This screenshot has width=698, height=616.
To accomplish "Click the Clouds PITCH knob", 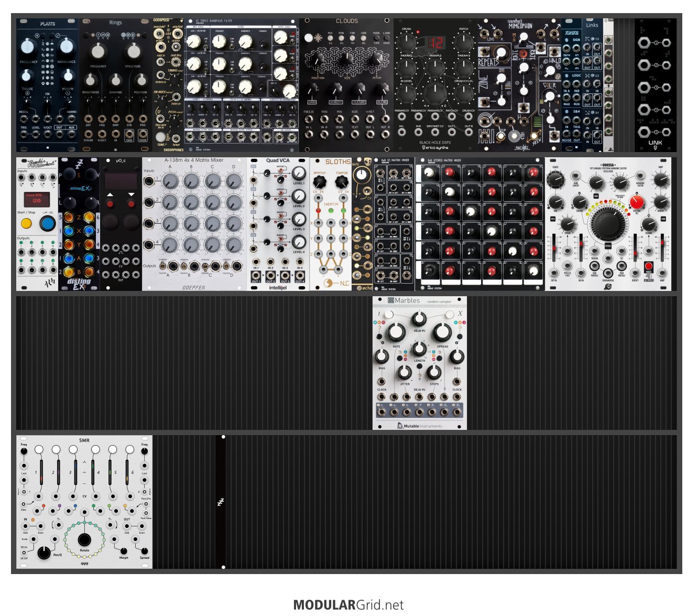I will pyautogui.click(x=376, y=59).
